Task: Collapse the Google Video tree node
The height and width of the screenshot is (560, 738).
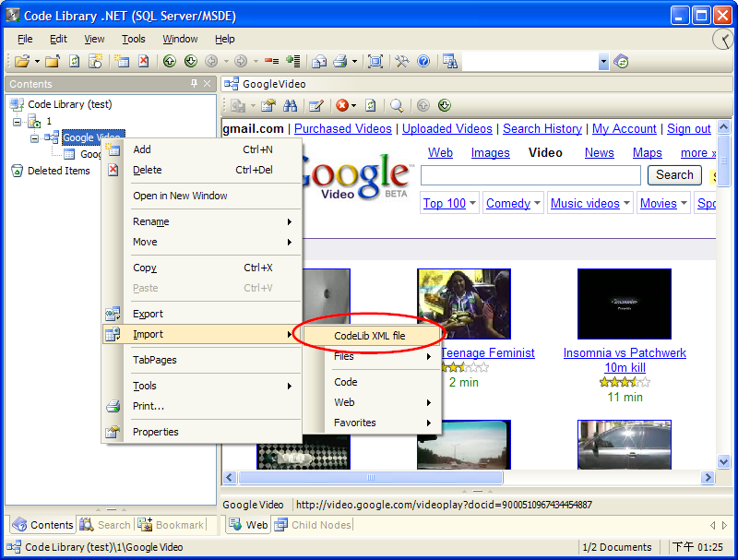Action: click(x=34, y=138)
